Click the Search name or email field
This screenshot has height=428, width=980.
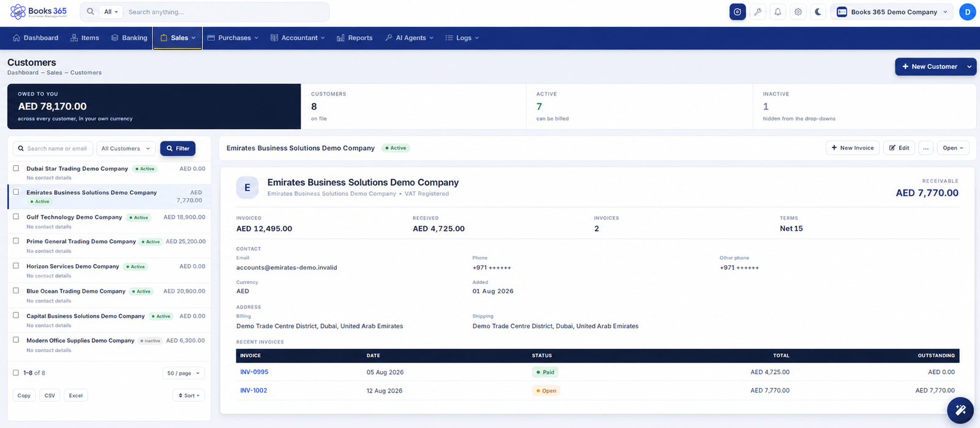(x=53, y=148)
